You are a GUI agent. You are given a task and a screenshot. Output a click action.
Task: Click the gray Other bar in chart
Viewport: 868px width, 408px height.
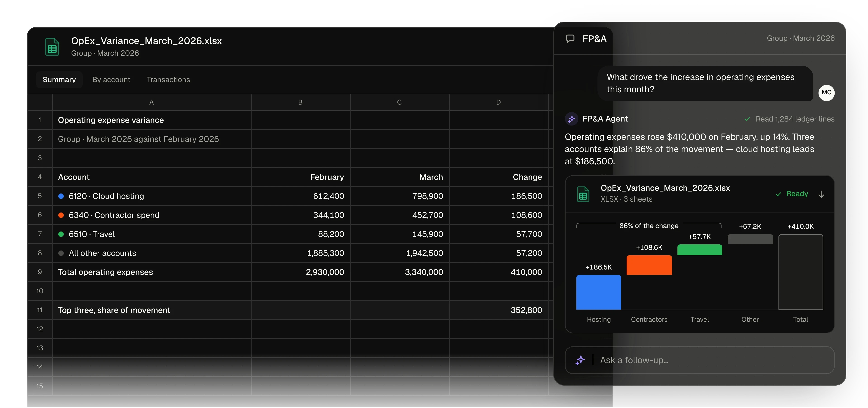tap(750, 239)
